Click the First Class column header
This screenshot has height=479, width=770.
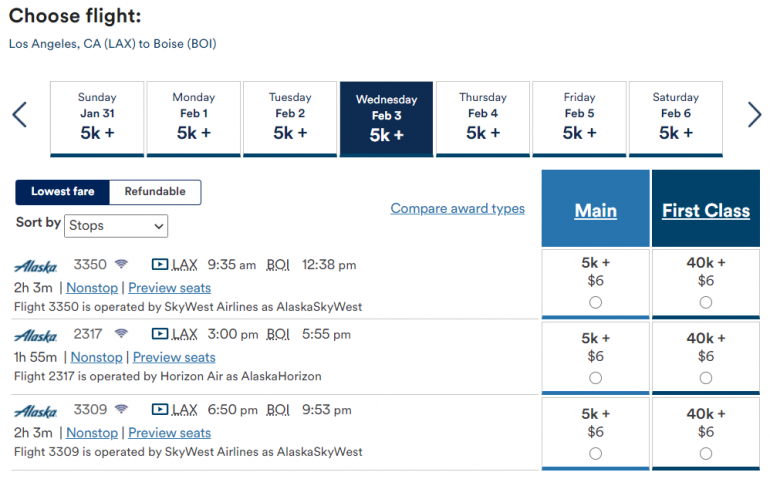[706, 210]
